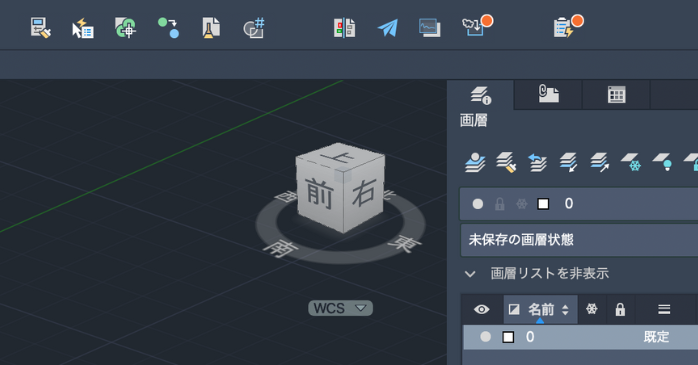Open the WCS coordinate system dropdown
Image resolution: width=698 pixels, height=365 pixels.
341,308
